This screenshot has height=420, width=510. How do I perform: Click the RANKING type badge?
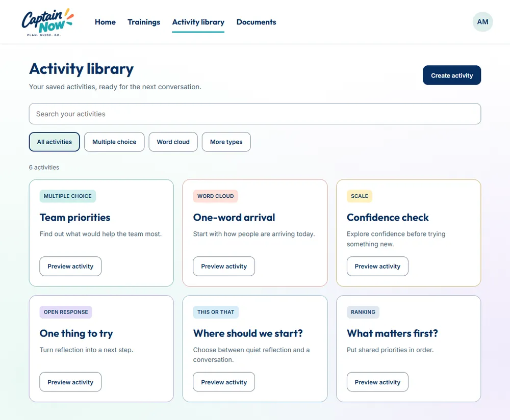click(363, 312)
